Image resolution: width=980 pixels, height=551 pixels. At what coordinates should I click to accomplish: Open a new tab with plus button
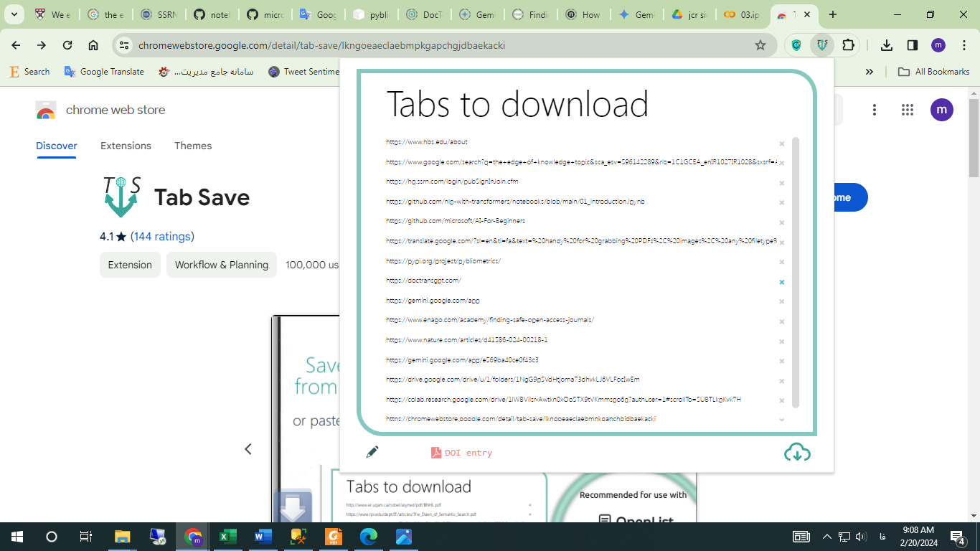[x=832, y=14]
